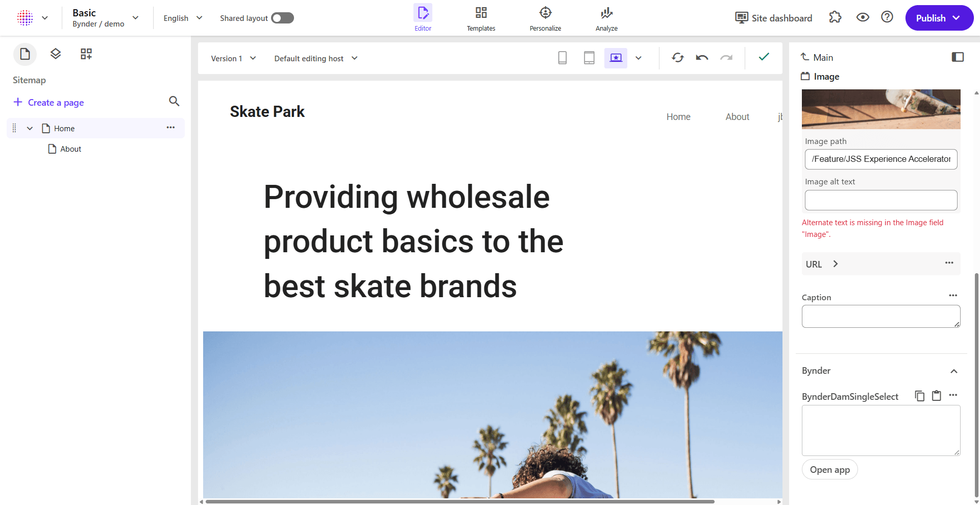This screenshot has width=980, height=505.
Task: Click the sitemap search magnifier icon
Action: tap(174, 101)
